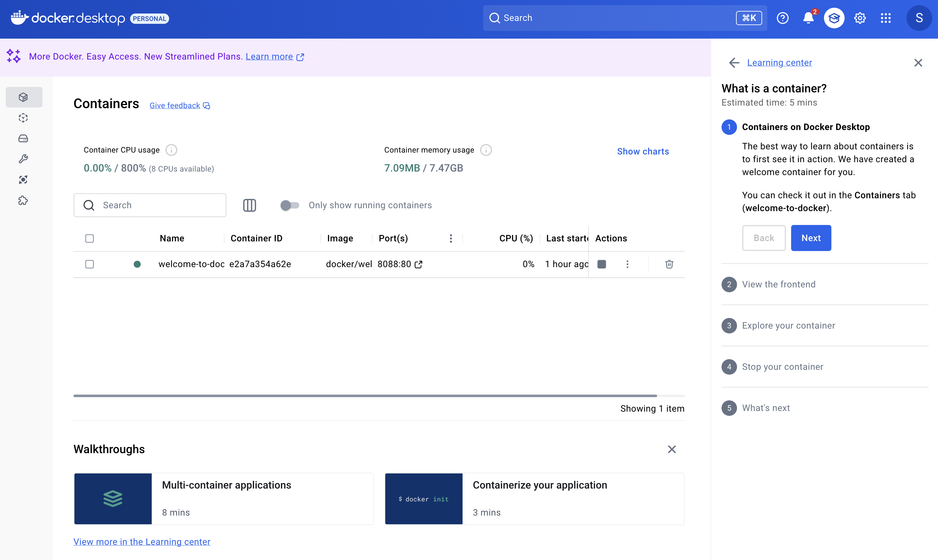Stop the welcome-to-docker container
This screenshot has height=560, width=938.
pyautogui.click(x=601, y=264)
